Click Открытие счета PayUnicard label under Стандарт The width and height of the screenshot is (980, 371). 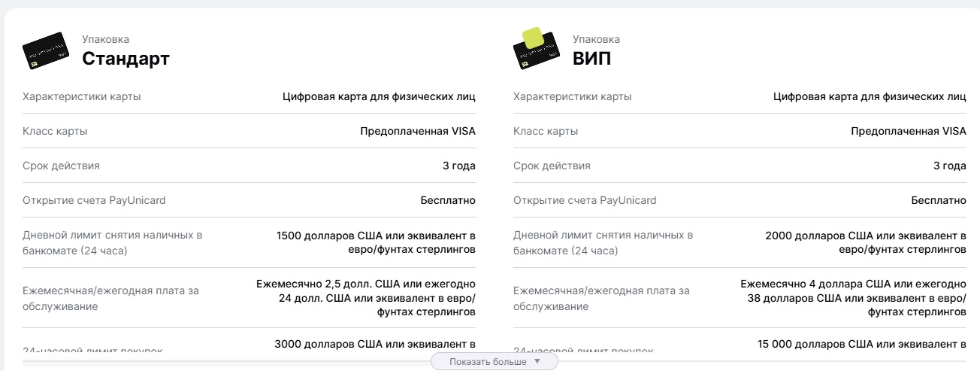tap(94, 200)
